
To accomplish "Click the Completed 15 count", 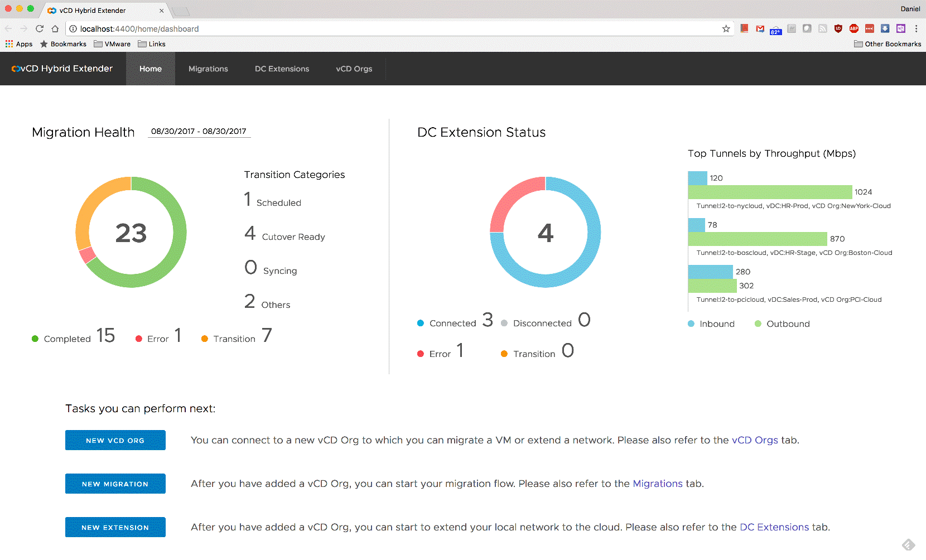I will (x=105, y=335).
